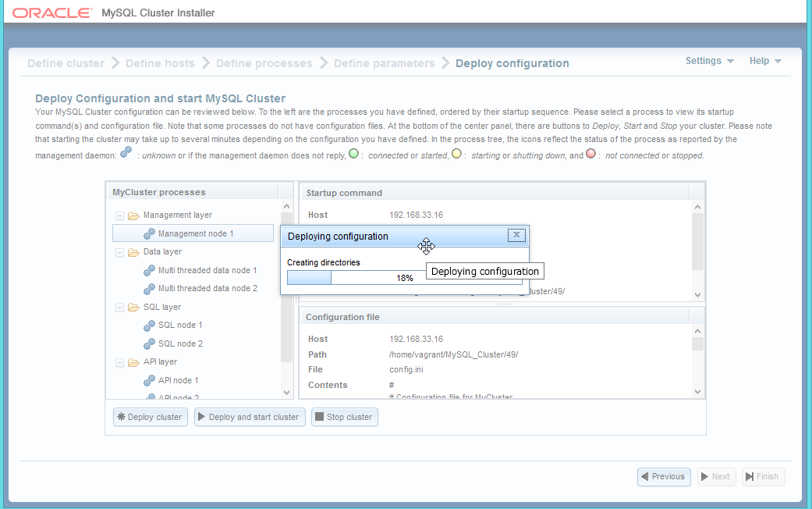Viewport: 812px width, 509px height.
Task: Click the SQL node 2 gear icon
Action: [149, 343]
